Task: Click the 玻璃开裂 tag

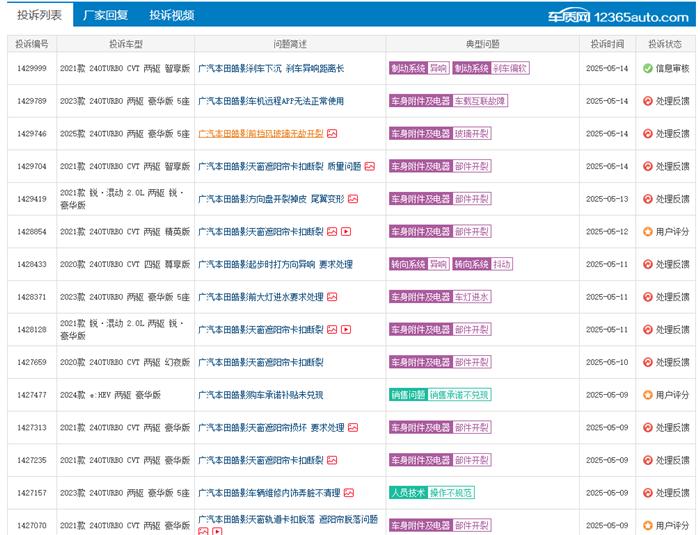Action: pyautogui.click(x=472, y=134)
